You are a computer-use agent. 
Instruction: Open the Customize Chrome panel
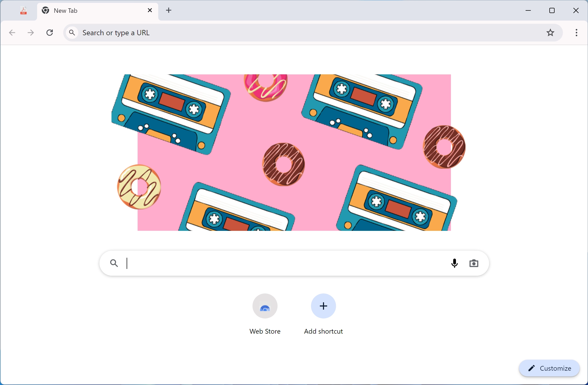(x=549, y=368)
